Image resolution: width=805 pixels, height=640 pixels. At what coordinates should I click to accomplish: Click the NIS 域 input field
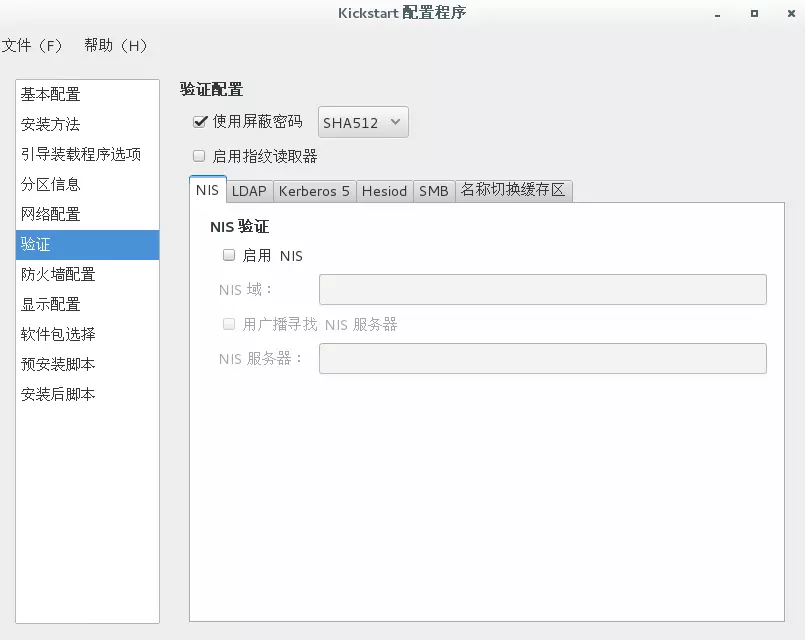[x=542, y=290]
